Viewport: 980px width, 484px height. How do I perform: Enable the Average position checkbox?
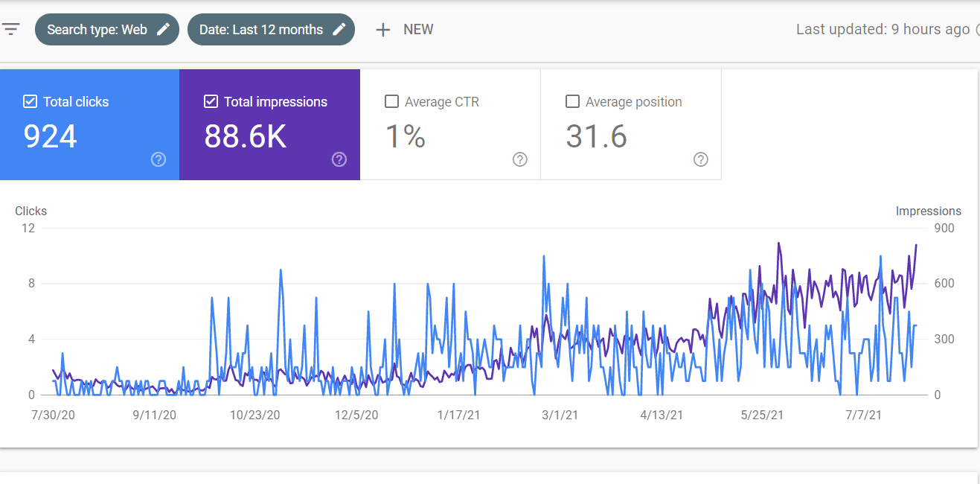coord(572,102)
